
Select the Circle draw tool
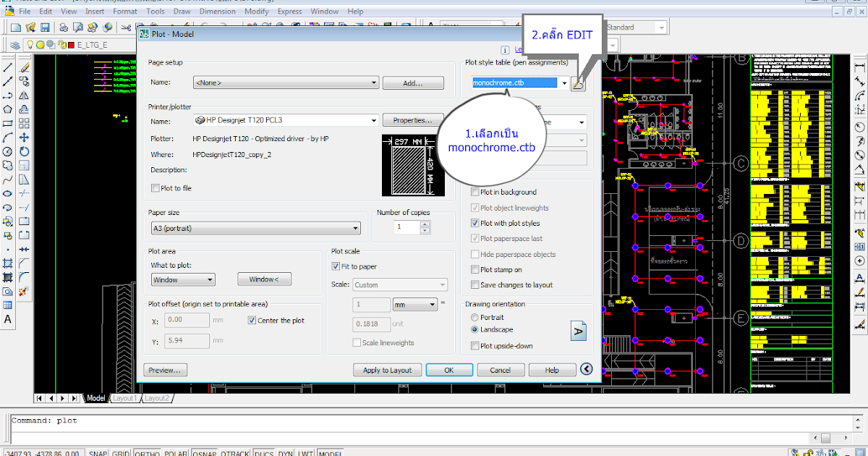pyautogui.click(x=8, y=151)
